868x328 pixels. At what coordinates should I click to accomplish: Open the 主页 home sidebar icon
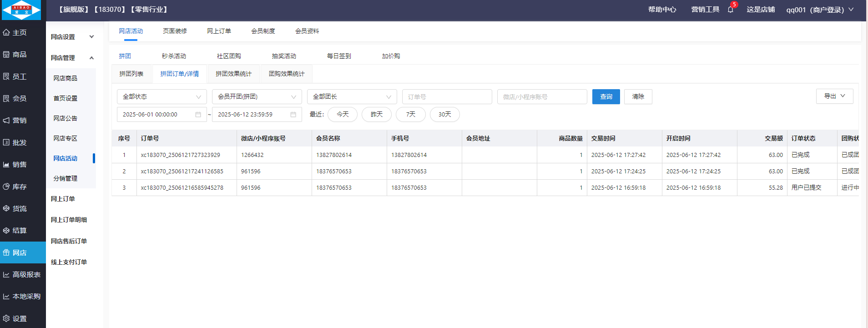pyautogui.click(x=6, y=33)
